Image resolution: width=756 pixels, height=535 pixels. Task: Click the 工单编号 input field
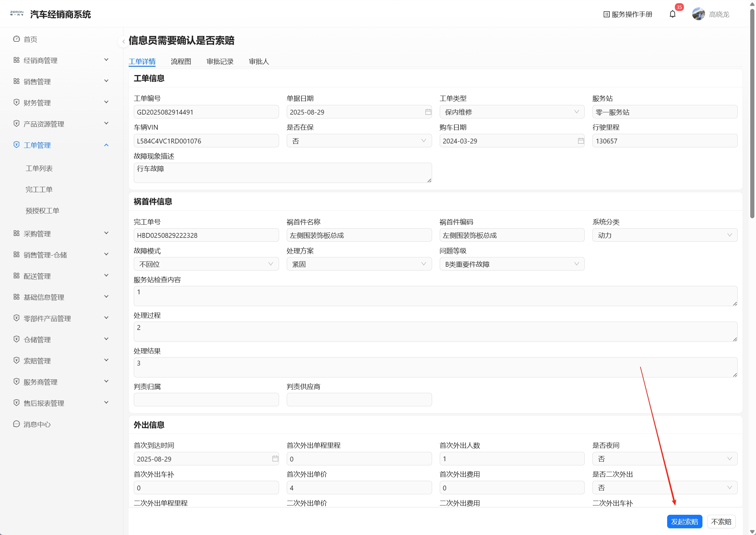point(206,112)
